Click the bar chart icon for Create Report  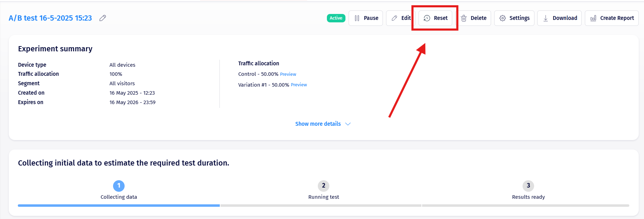(593, 18)
